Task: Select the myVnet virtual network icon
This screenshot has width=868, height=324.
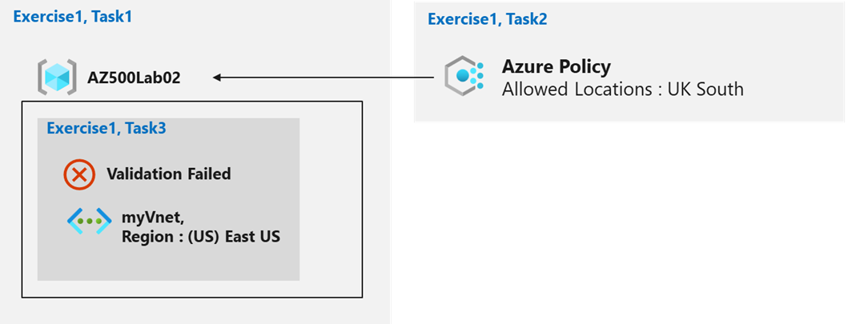Action: click(88, 222)
